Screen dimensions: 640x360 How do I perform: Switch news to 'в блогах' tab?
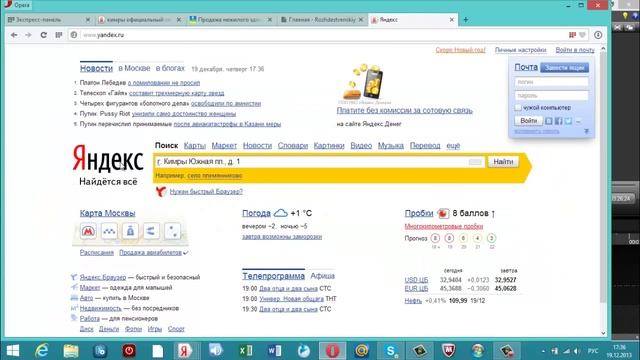[x=170, y=69]
